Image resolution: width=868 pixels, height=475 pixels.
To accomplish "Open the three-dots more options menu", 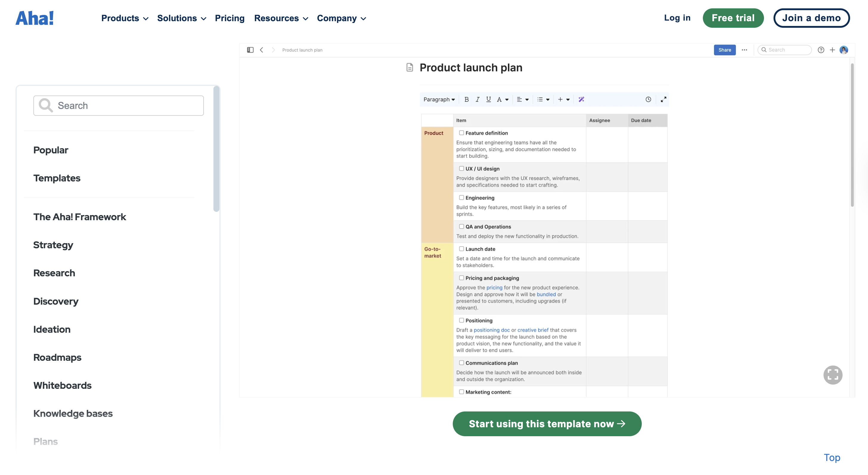I will coord(744,50).
